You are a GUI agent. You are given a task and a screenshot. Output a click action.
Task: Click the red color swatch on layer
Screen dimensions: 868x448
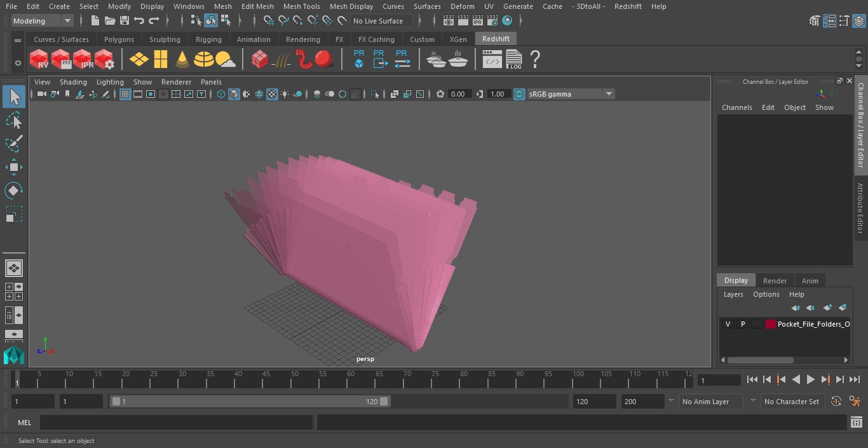pyautogui.click(x=771, y=324)
